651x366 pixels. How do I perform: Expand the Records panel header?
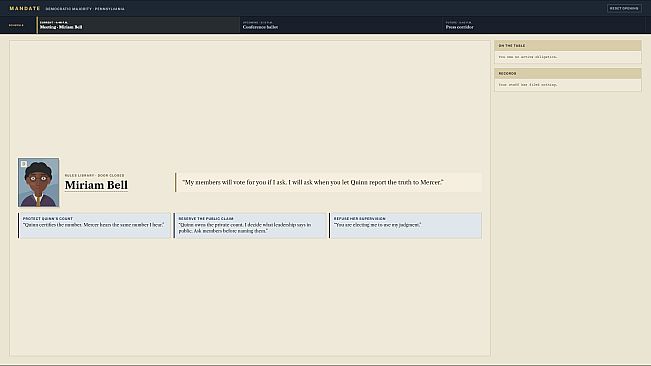pos(568,73)
